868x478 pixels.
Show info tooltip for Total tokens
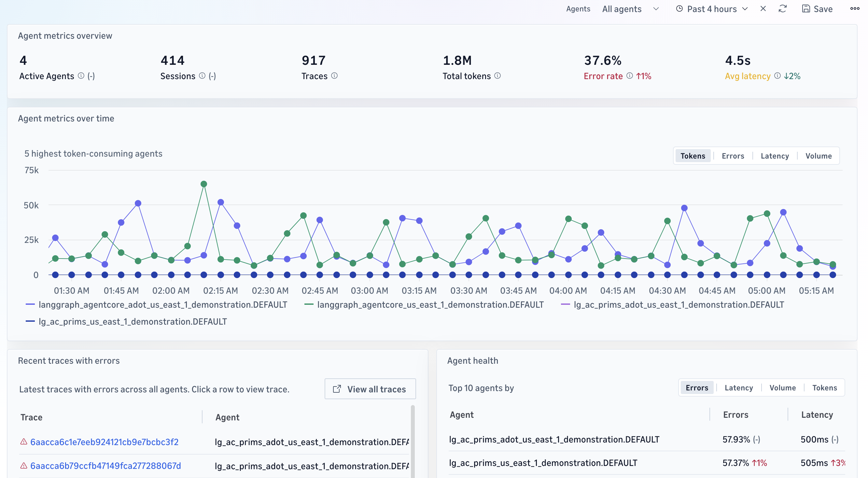pyautogui.click(x=497, y=76)
